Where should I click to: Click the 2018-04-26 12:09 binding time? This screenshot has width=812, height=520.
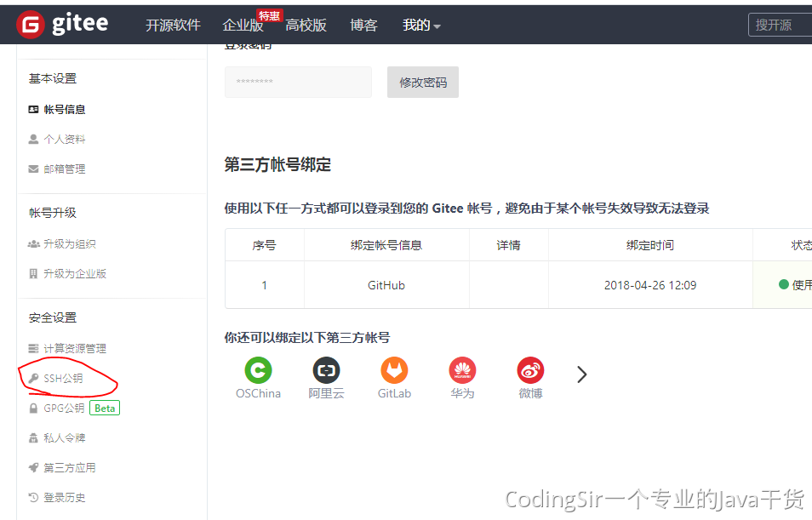[x=650, y=285]
